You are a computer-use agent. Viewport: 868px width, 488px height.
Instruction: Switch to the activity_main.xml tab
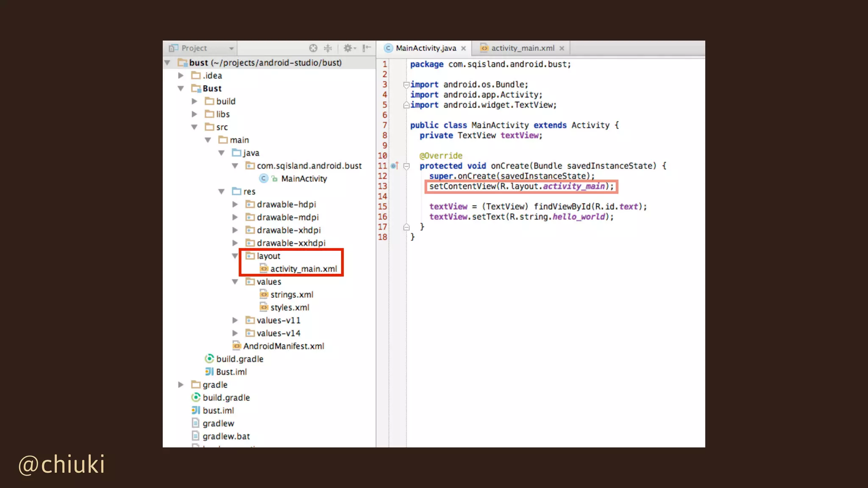[x=522, y=48]
